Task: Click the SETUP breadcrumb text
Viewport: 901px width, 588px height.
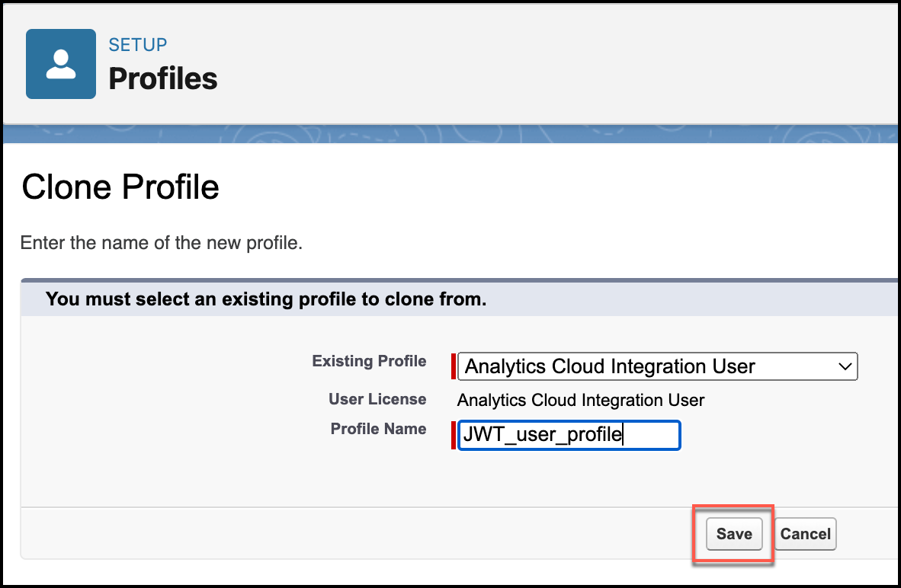Action: point(138,45)
